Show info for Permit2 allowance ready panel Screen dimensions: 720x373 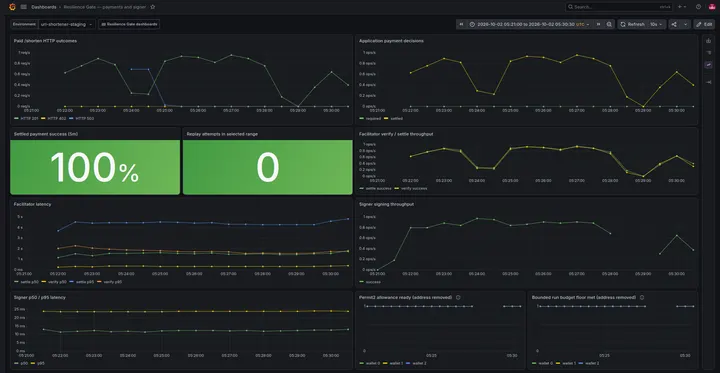pos(458,298)
